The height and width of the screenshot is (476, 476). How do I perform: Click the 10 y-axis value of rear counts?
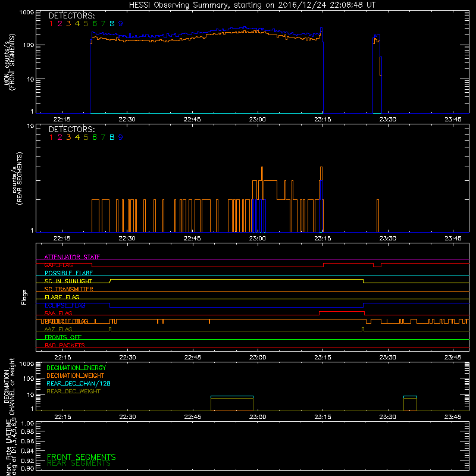31,126
